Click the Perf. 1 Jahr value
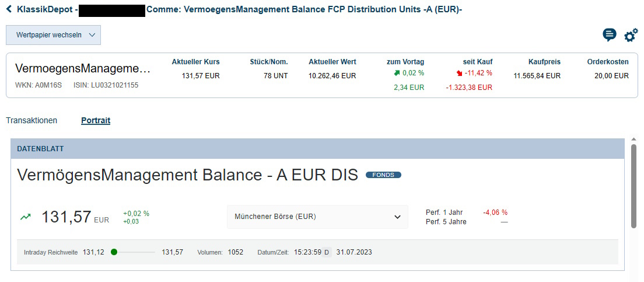 tap(495, 213)
